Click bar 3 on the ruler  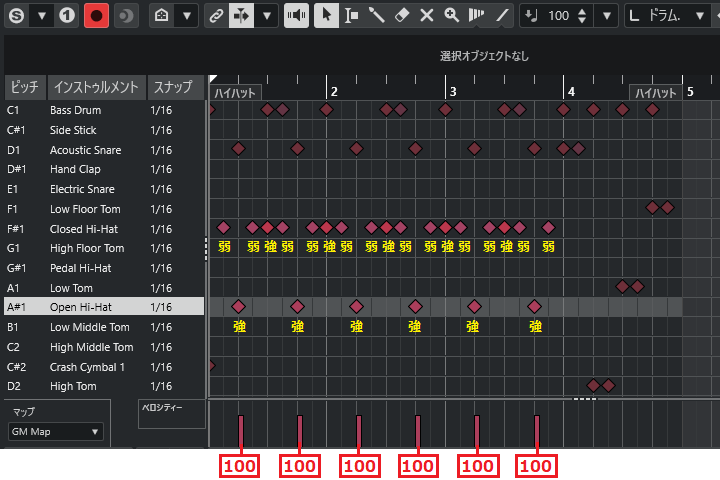pos(453,92)
